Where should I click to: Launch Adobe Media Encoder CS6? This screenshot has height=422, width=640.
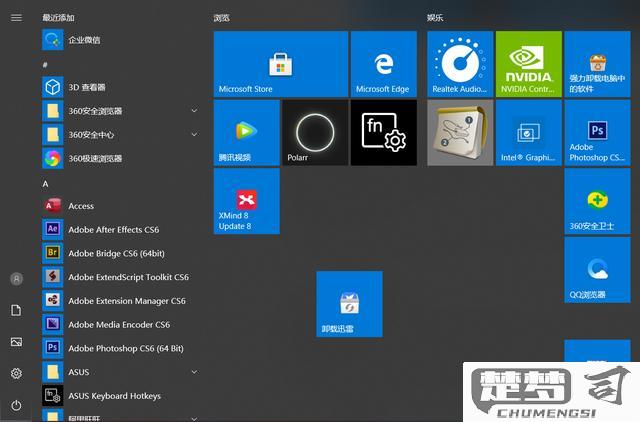pos(120,324)
